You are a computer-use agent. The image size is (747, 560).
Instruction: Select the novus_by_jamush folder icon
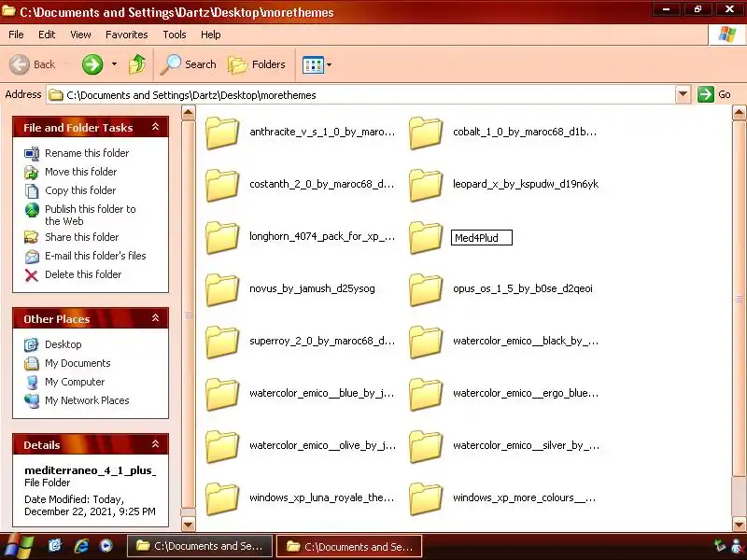tap(222, 289)
